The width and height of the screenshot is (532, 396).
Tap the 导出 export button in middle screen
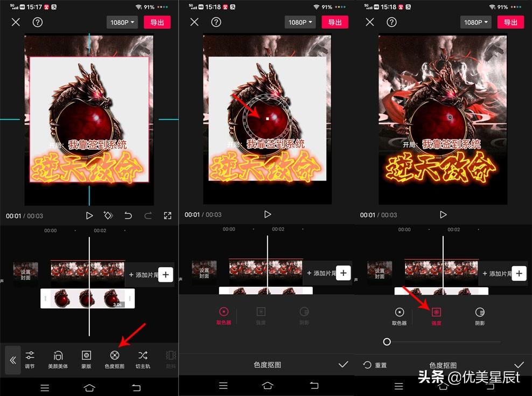pos(335,22)
